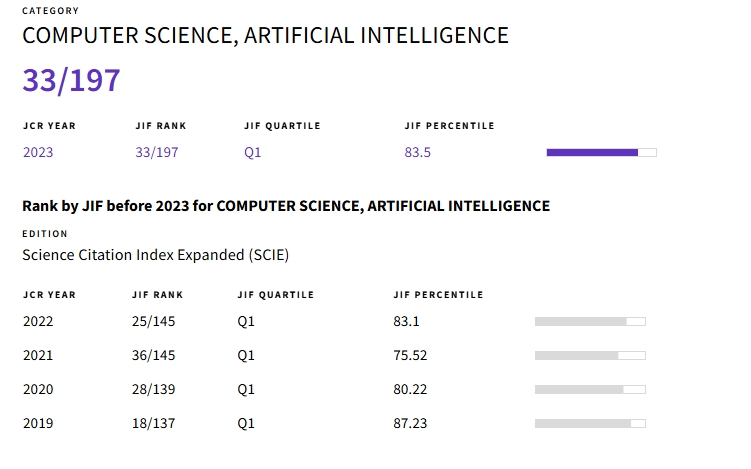
Task: Click the 2021 percentile bar
Action: [590, 355]
